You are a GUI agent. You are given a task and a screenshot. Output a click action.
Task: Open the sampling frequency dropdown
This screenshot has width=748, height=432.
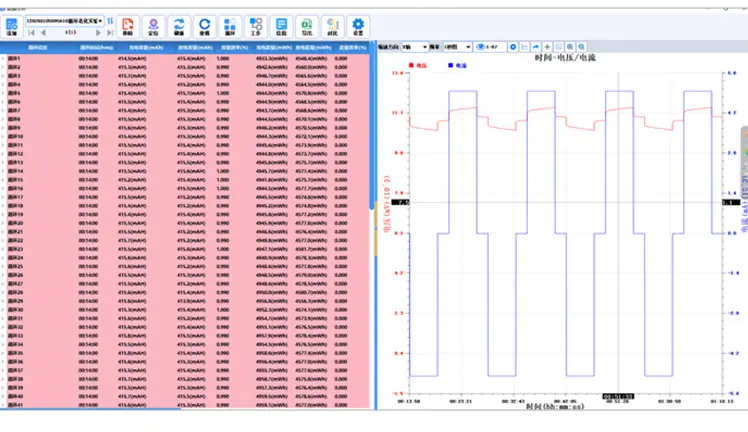coord(457,47)
